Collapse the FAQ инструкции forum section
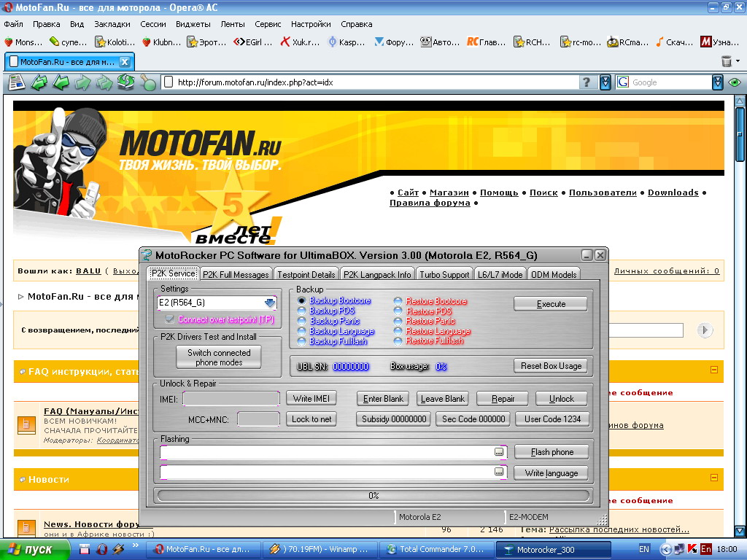The height and width of the screenshot is (560, 747). pyautogui.click(x=714, y=370)
